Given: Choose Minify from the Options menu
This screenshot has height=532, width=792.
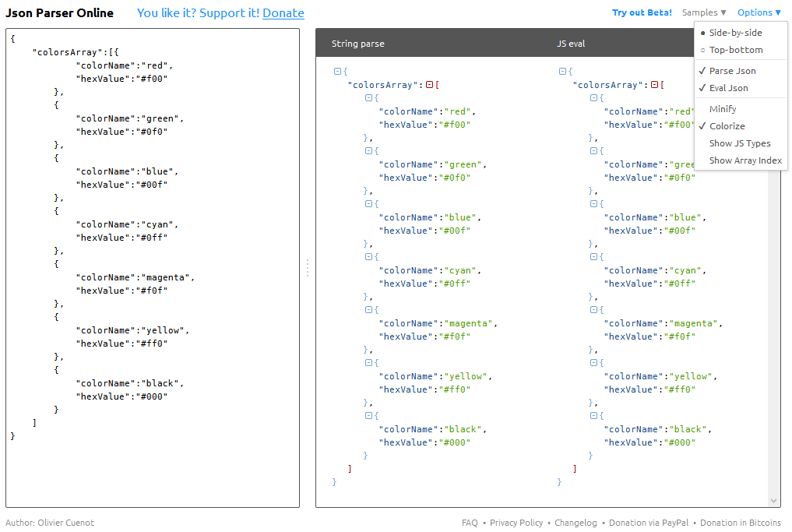Looking at the screenshot, I should point(723,109).
